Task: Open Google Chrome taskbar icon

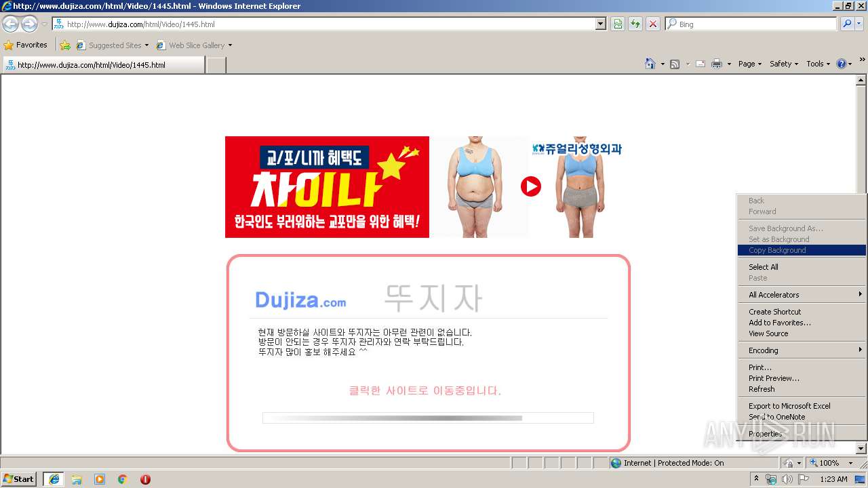Action: (123, 479)
